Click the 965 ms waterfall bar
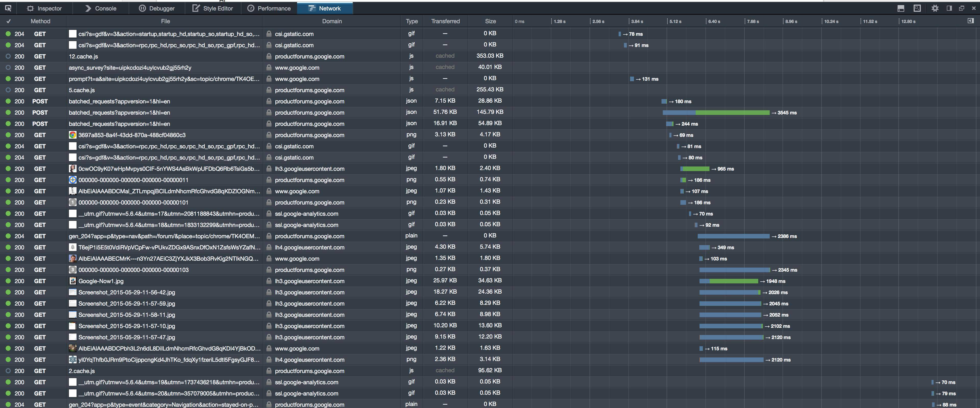Viewport: 980px width, 408px height. (x=695, y=169)
